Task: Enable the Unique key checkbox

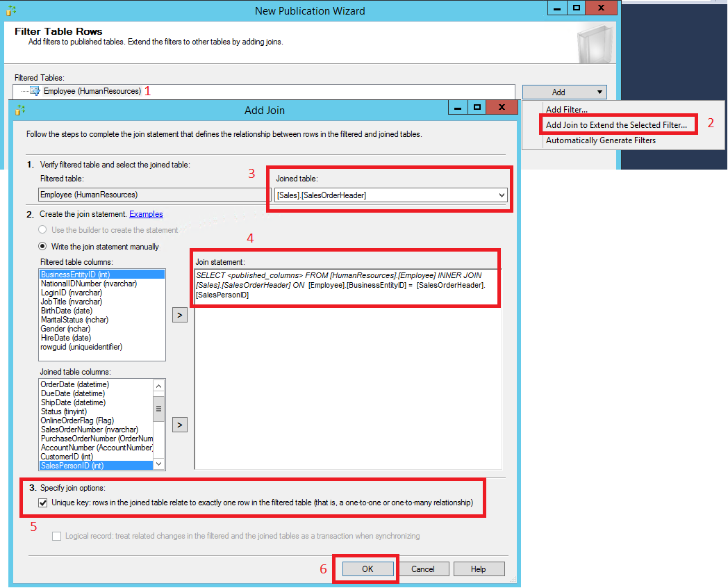Action: pos(43,502)
